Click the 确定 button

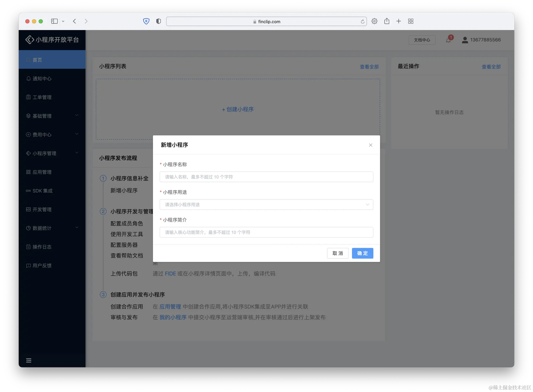coord(362,253)
